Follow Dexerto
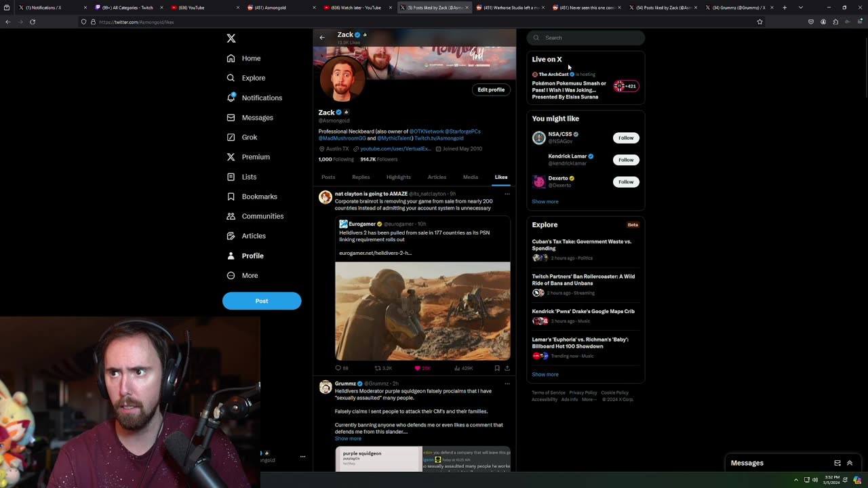This screenshot has height=488, width=868. (x=626, y=182)
